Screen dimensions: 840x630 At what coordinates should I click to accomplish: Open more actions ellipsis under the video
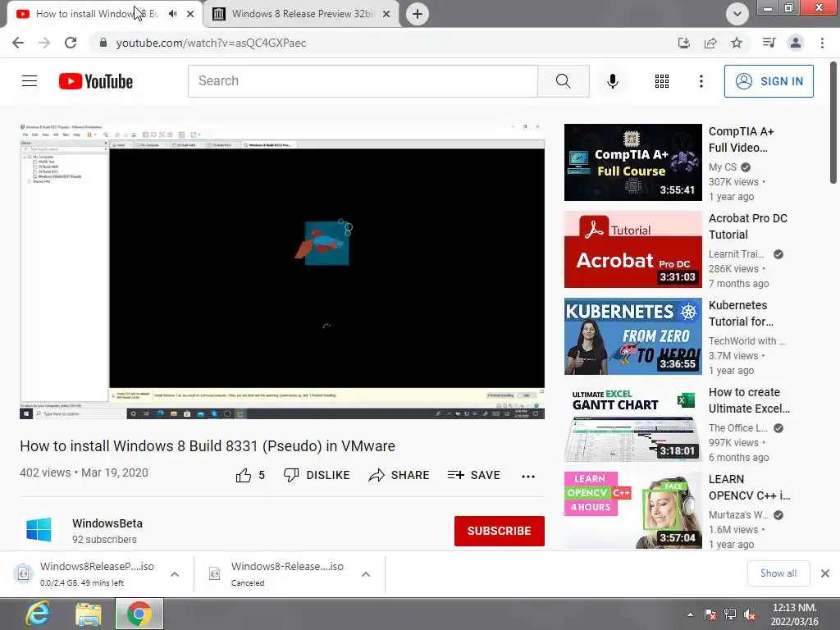point(527,477)
